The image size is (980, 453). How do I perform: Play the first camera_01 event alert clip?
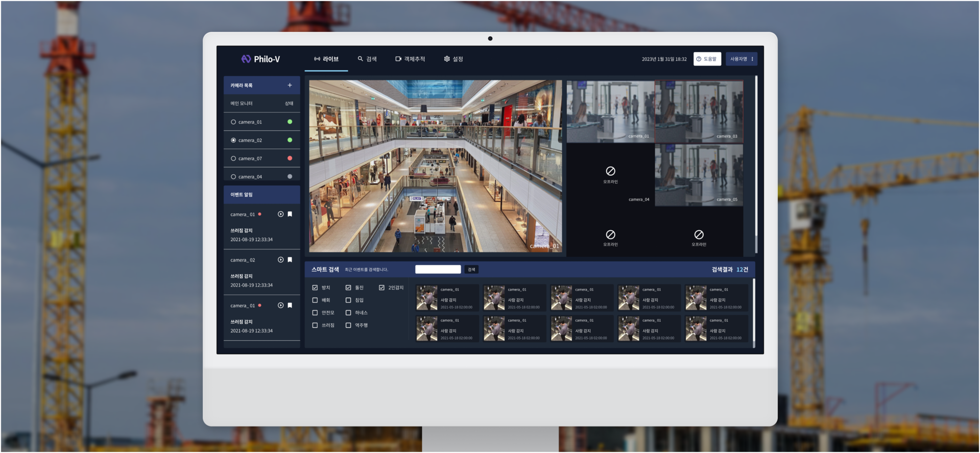[280, 214]
